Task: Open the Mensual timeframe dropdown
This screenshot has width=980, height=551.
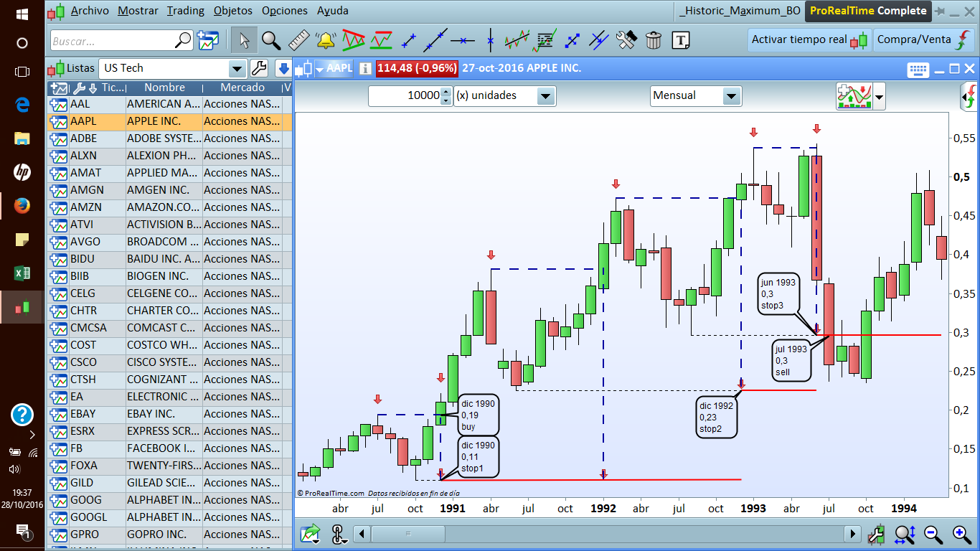Action: tap(731, 96)
